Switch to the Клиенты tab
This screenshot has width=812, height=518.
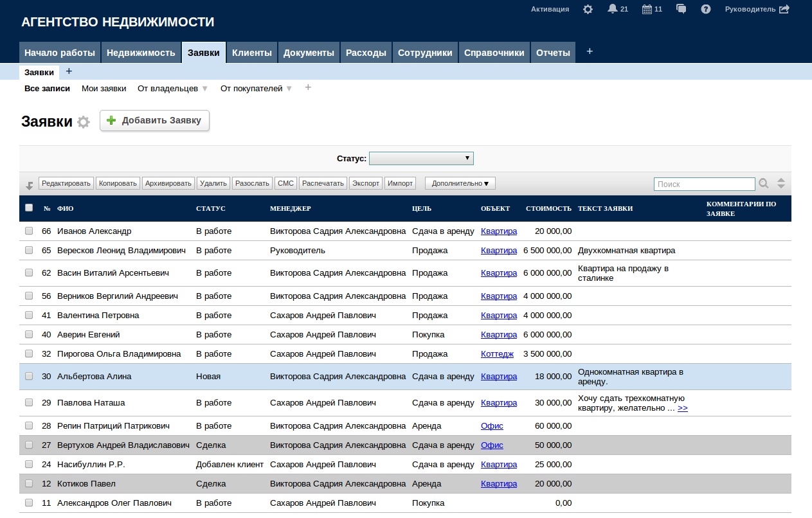tap(251, 53)
